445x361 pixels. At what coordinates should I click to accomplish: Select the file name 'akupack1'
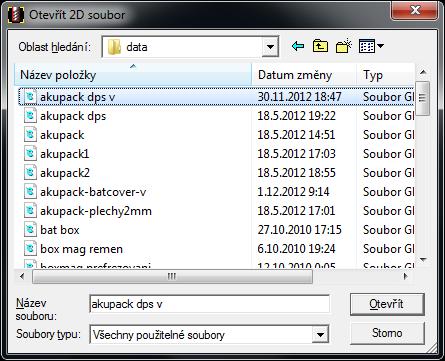click(65, 154)
